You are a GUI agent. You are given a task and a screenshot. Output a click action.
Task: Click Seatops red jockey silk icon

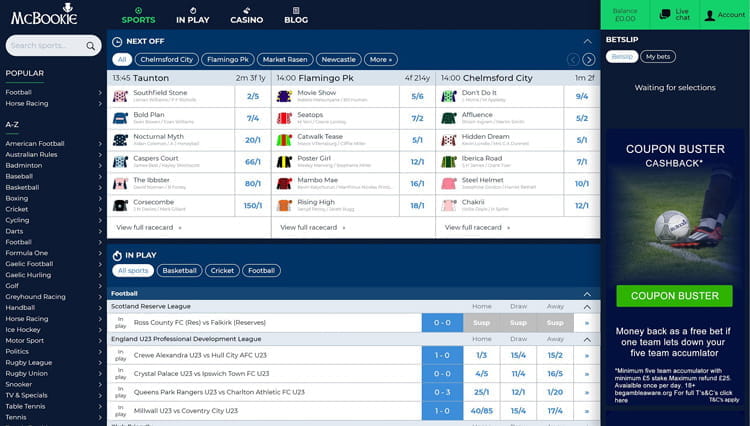tap(284, 118)
